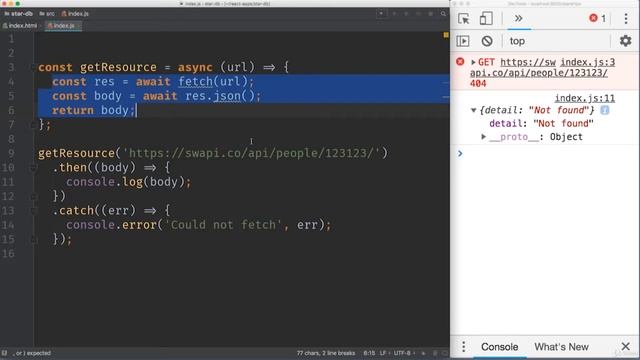Close the DevTools drawer
This screenshot has height=360, width=640.
coord(625,347)
